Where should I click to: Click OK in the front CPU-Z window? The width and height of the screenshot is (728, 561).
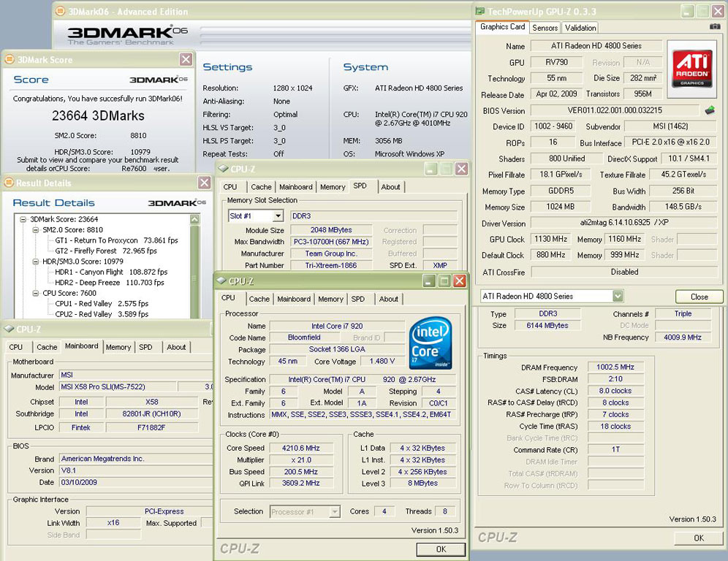[440, 549]
